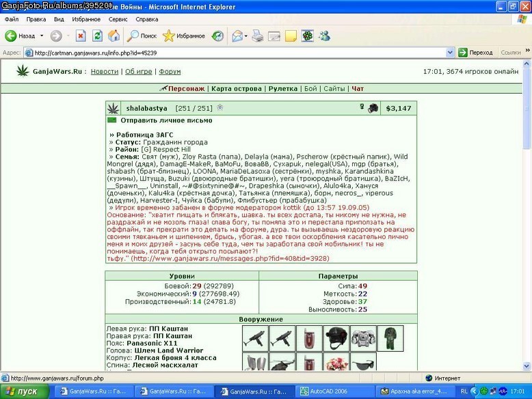This screenshot has height=399, width=532.
Task: Open the Рулетка link
Action: 283,89
